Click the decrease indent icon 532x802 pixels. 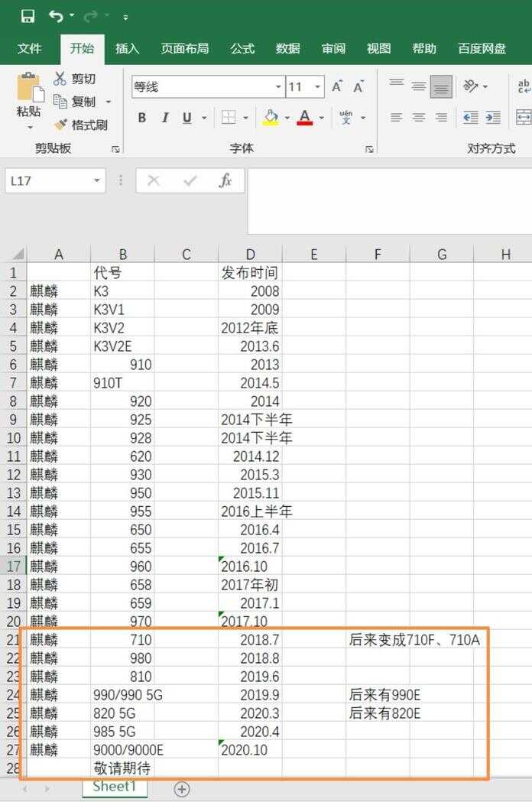[471, 118]
